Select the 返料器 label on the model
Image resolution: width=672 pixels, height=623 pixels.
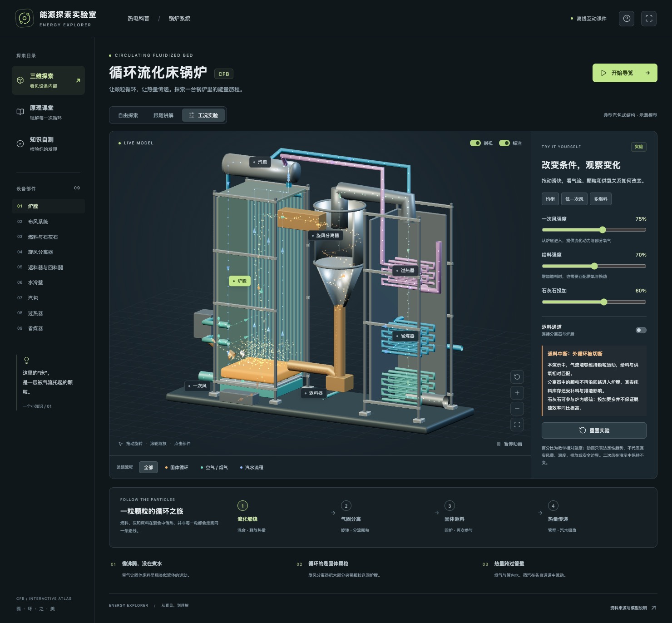click(313, 393)
